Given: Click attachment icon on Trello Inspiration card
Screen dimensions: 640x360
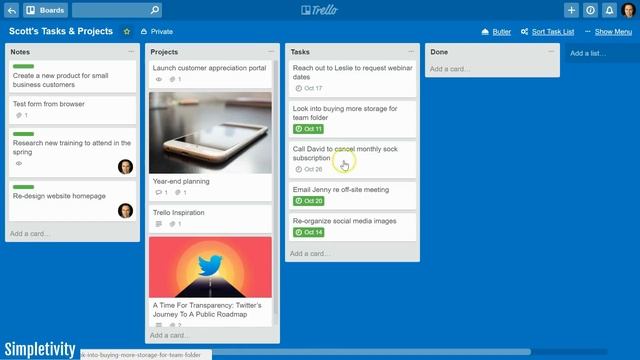Looking at the screenshot, I should pos(172,224).
